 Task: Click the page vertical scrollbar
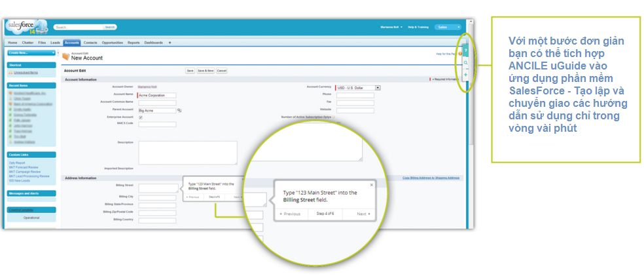pos(471,123)
